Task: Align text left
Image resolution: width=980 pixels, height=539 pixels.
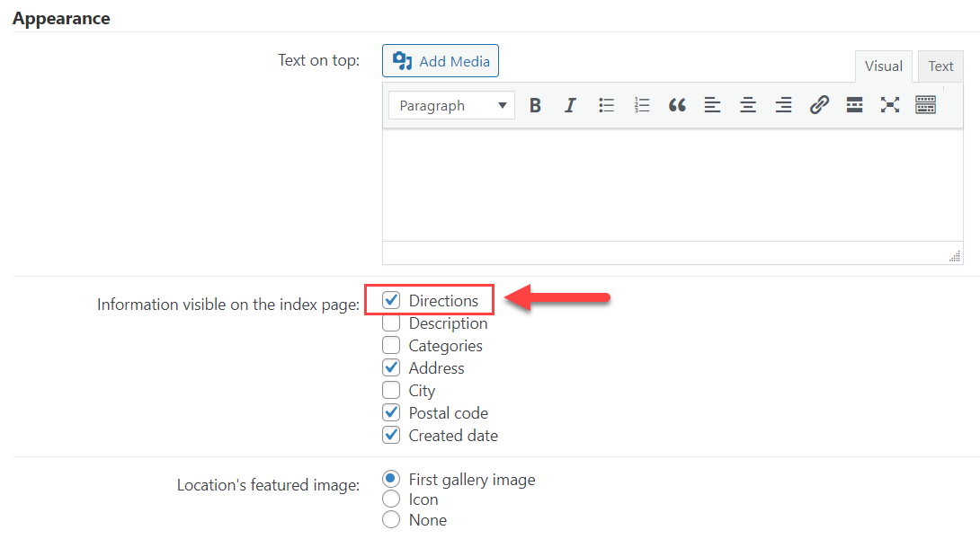Action: tap(712, 105)
